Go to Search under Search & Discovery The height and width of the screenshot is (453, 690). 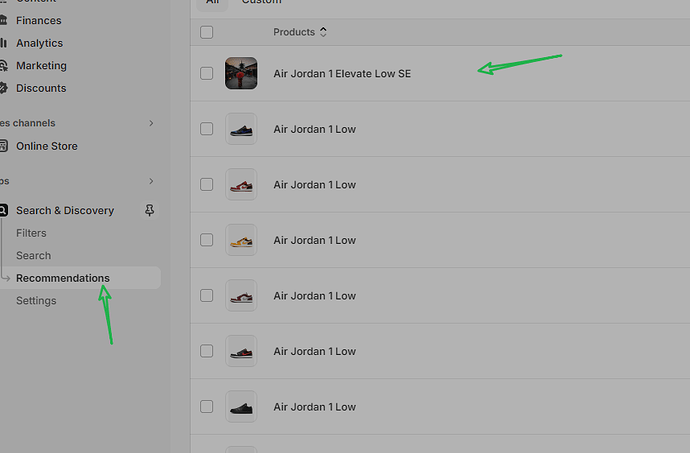[x=33, y=256]
